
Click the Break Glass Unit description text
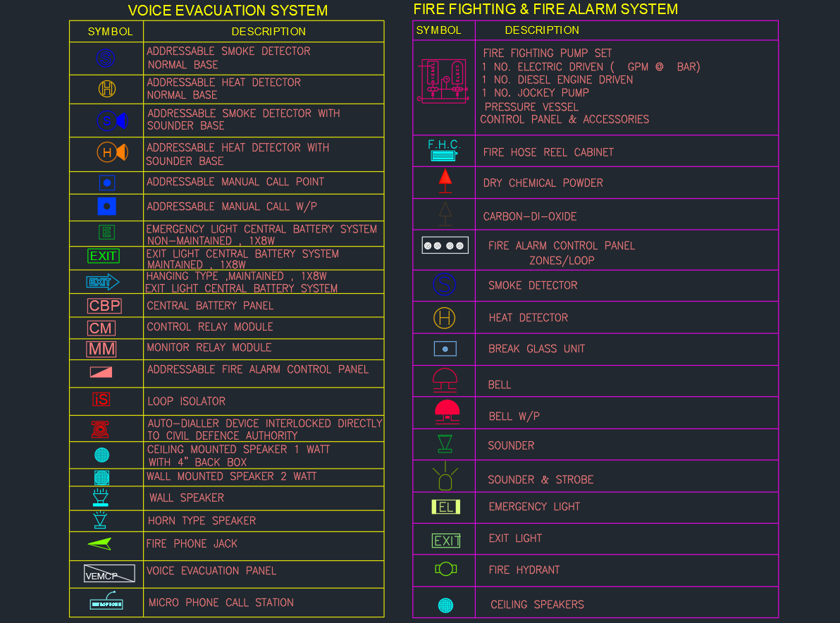536,349
